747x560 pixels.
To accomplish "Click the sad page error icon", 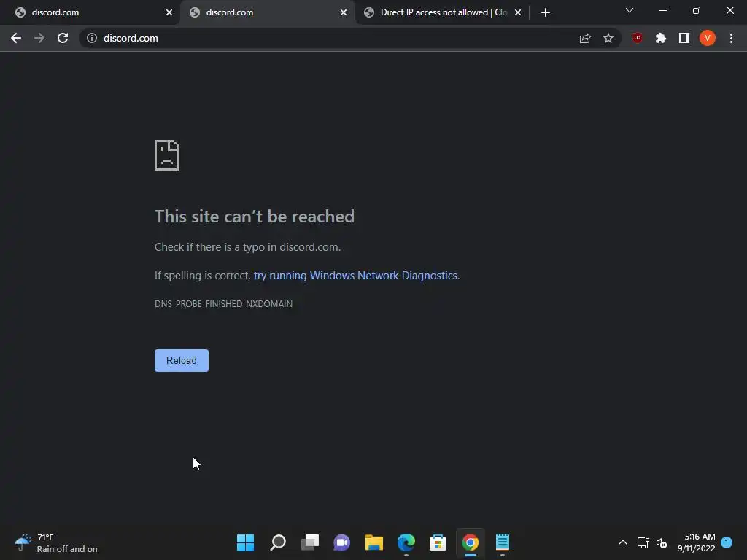I will click(167, 155).
